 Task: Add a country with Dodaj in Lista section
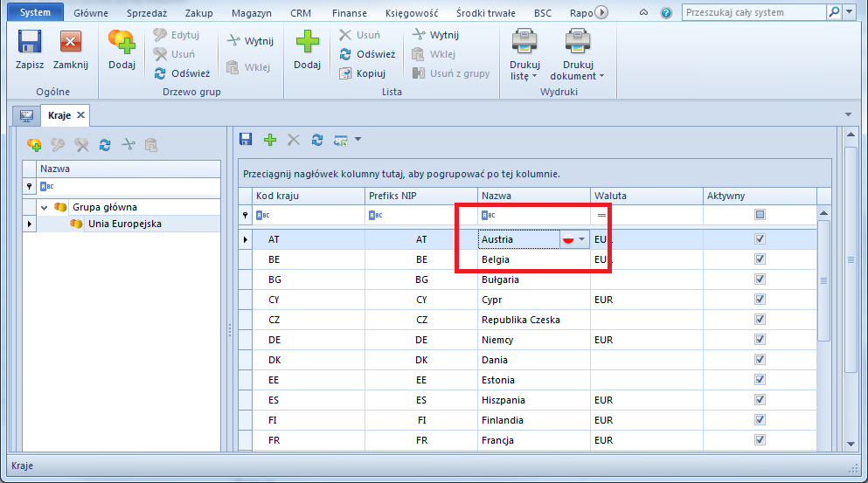pyautogui.click(x=307, y=50)
